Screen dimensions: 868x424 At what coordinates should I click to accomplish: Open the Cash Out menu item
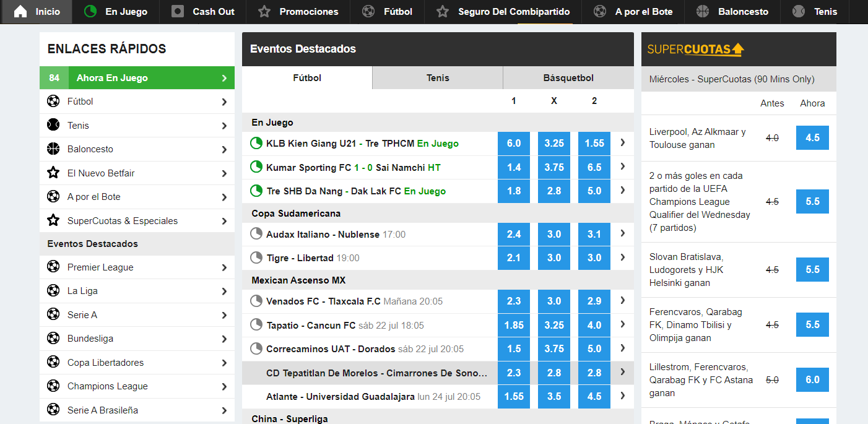202,11
